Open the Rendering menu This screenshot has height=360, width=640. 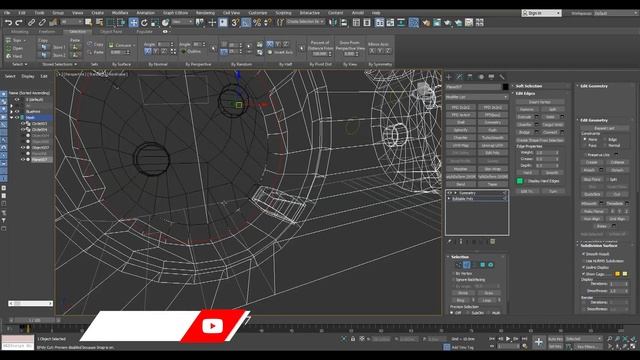(205, 13)
